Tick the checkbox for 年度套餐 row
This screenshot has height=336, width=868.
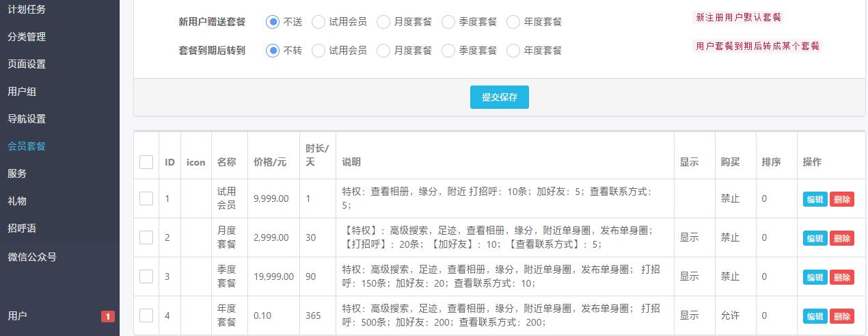(146, 315)
